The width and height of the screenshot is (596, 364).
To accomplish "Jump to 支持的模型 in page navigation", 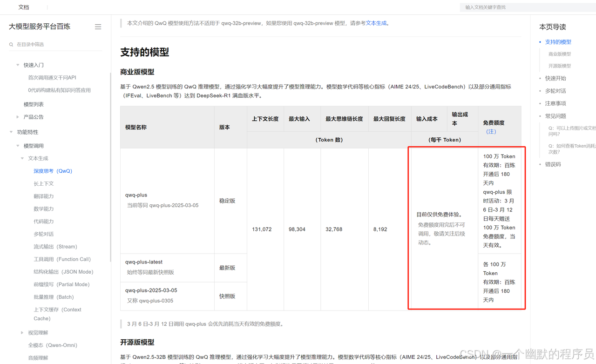I will tap(558, 42).
